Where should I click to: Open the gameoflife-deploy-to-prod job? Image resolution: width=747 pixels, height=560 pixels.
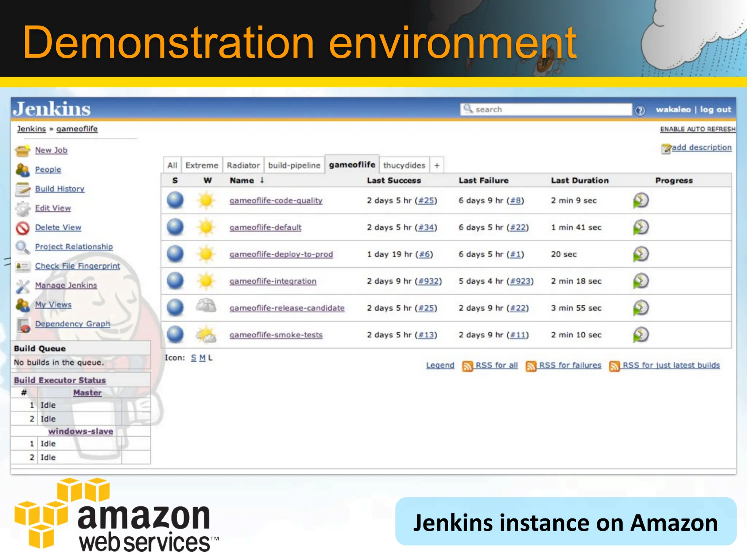coord(281,254)
